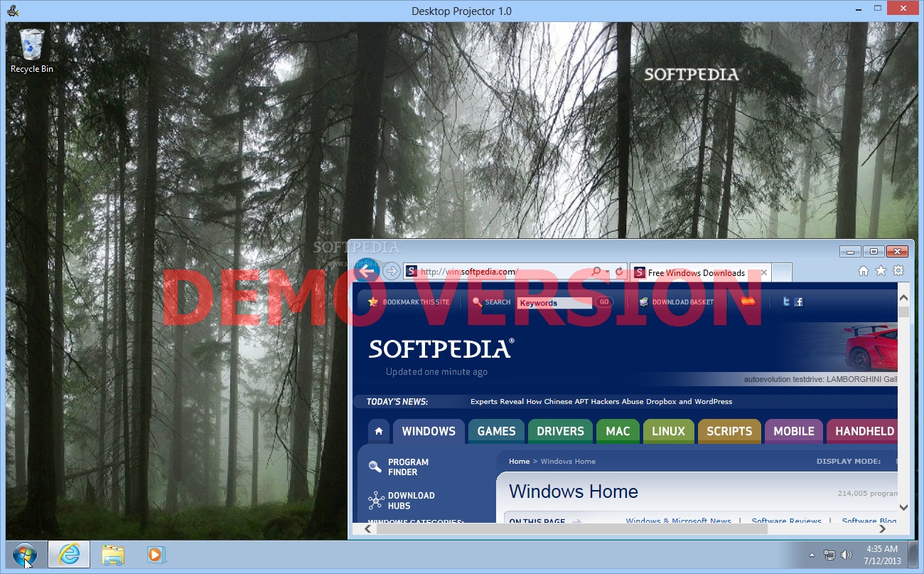Click vertical scrollbar up arrow in browser
Image resolution: width=924 pixels, height=574 pixels.
903,299
